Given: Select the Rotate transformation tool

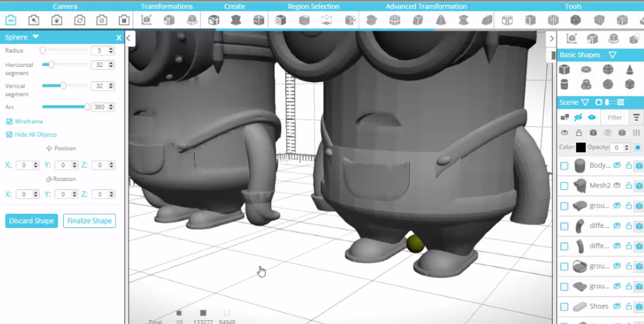Looking at the screenshot, I should click(191, 20).
